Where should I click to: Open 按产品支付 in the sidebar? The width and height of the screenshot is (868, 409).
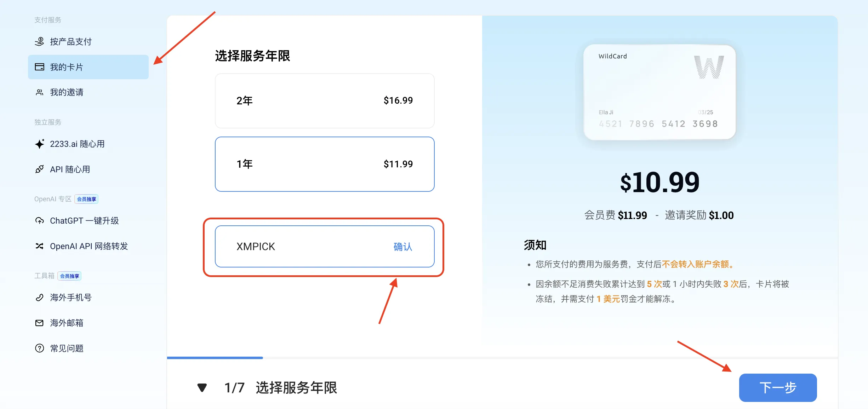tap(88, 42)
